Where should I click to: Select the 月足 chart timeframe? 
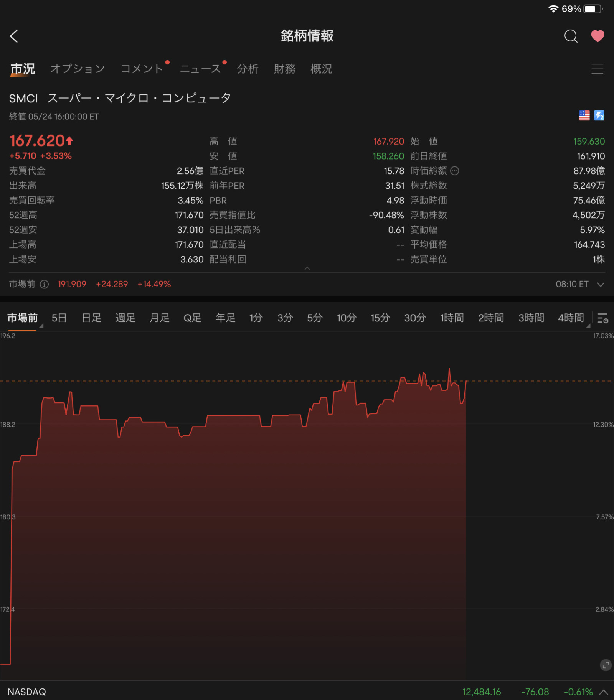(159, 318)
